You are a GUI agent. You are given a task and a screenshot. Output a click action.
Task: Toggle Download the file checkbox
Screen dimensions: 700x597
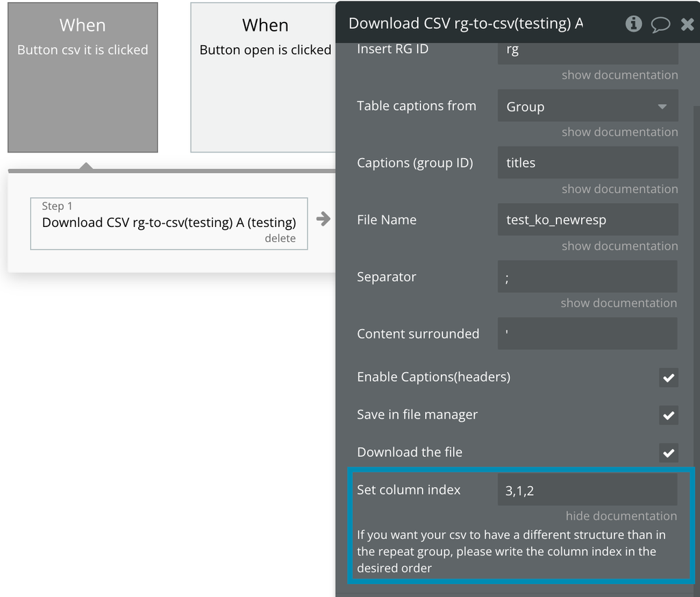point(669,453)
